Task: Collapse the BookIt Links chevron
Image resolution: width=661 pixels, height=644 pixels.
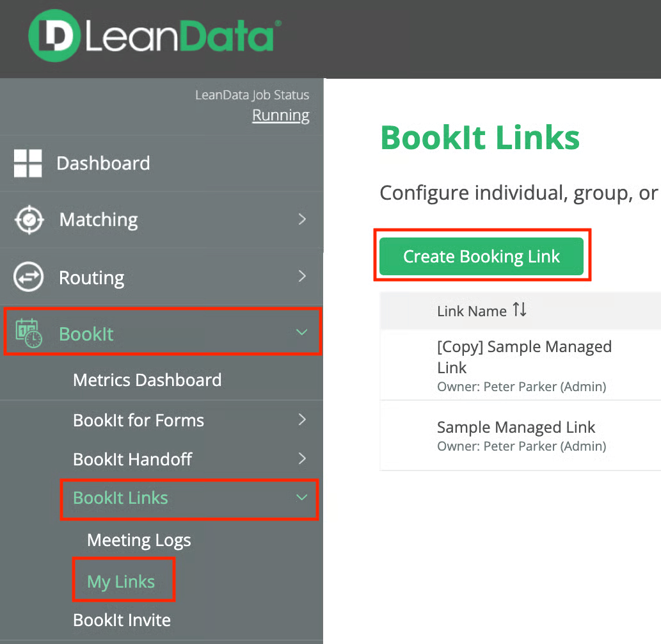Action: [x=302, y=497]
